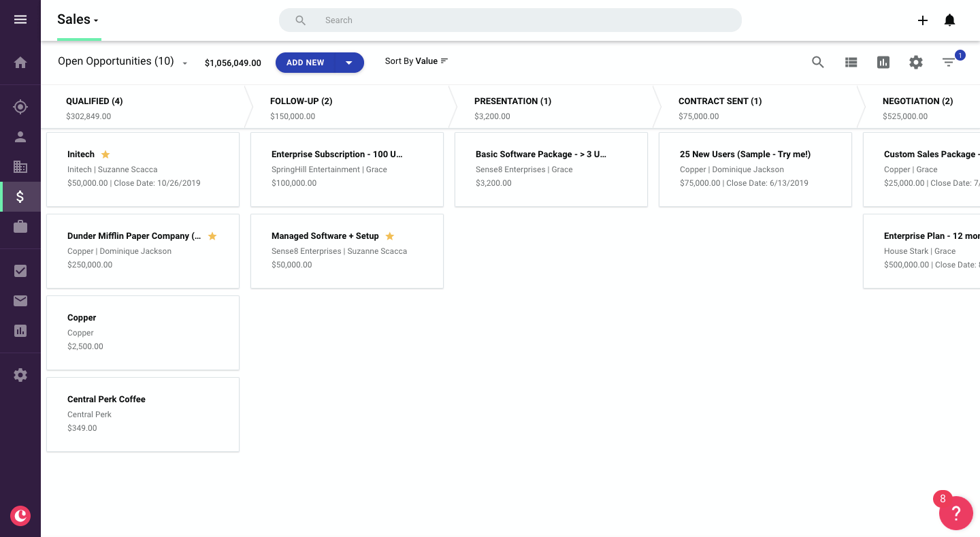
Task: Open People from the sidebar
Action: [20, 137]
